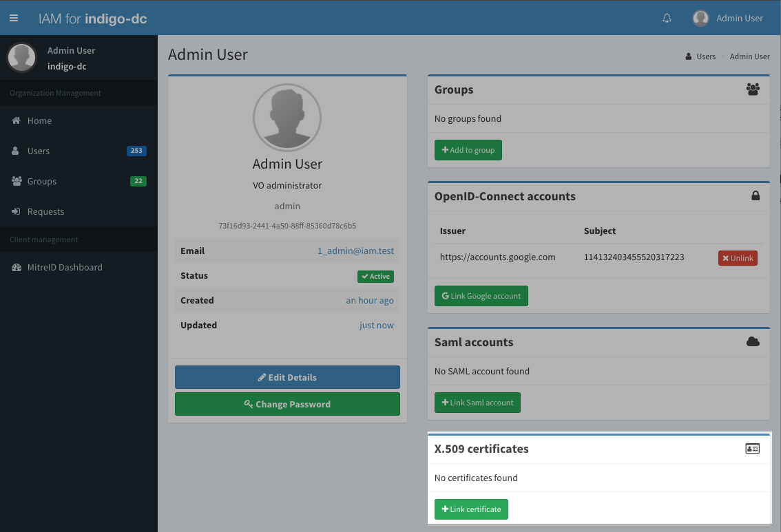Click the Groups panel people icon

[x=753, y=89]
